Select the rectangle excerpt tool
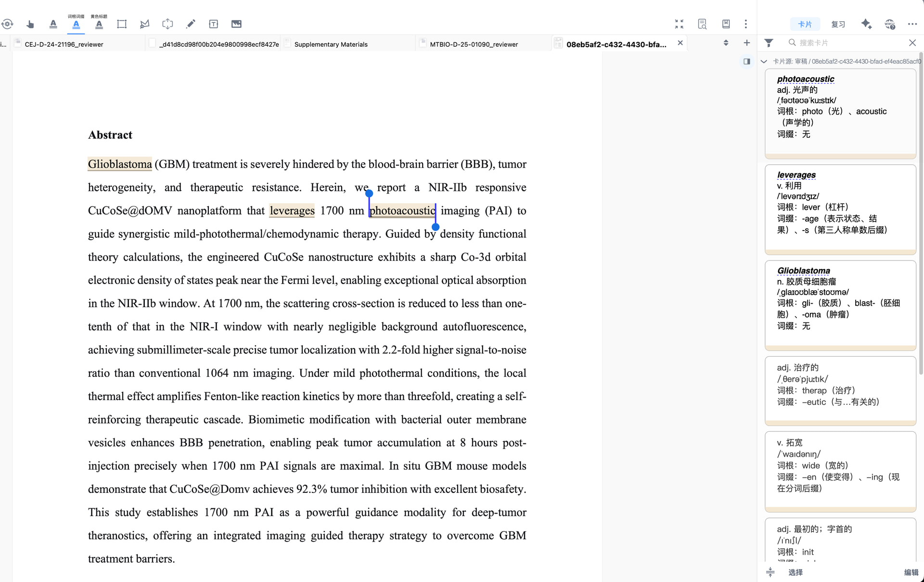The height and width of the screenshot is (582, 924). tap(122, 24)
